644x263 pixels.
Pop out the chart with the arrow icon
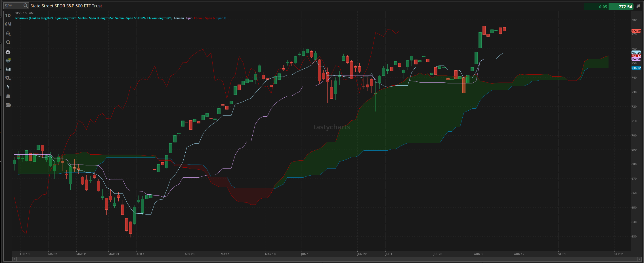(638, 6)
